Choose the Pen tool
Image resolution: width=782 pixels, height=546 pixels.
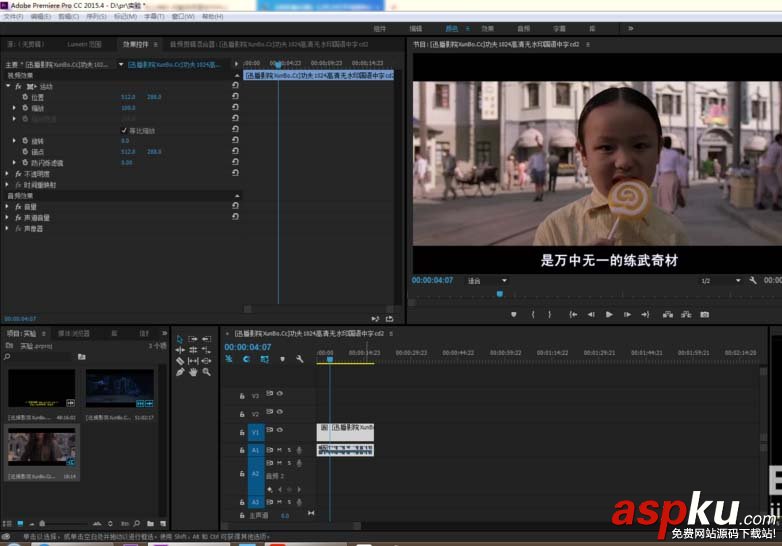(x=180, y=372)
